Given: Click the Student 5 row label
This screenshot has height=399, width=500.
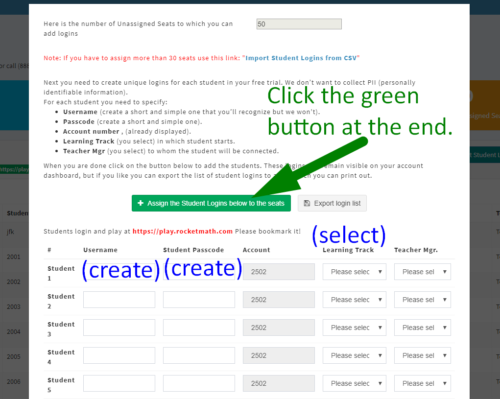Looking at the screenshot, I should 61,385.
